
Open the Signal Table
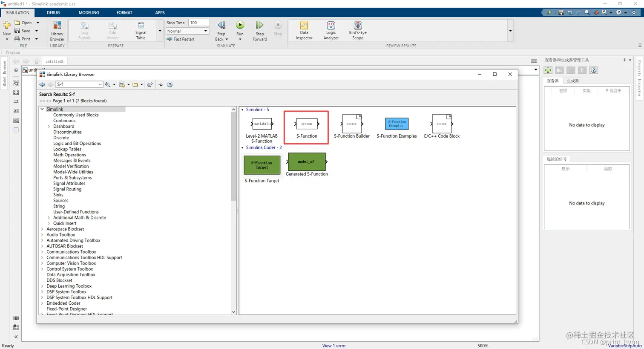(x=141, y=31)
